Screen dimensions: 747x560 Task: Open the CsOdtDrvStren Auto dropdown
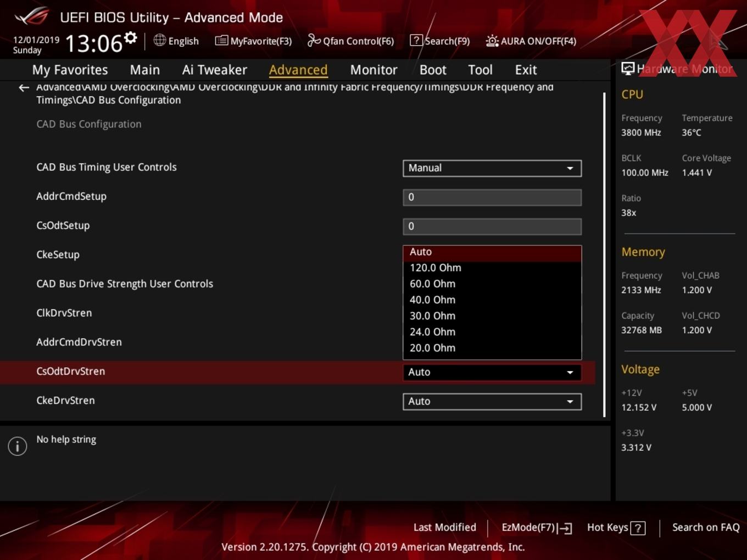coord(492,372)
